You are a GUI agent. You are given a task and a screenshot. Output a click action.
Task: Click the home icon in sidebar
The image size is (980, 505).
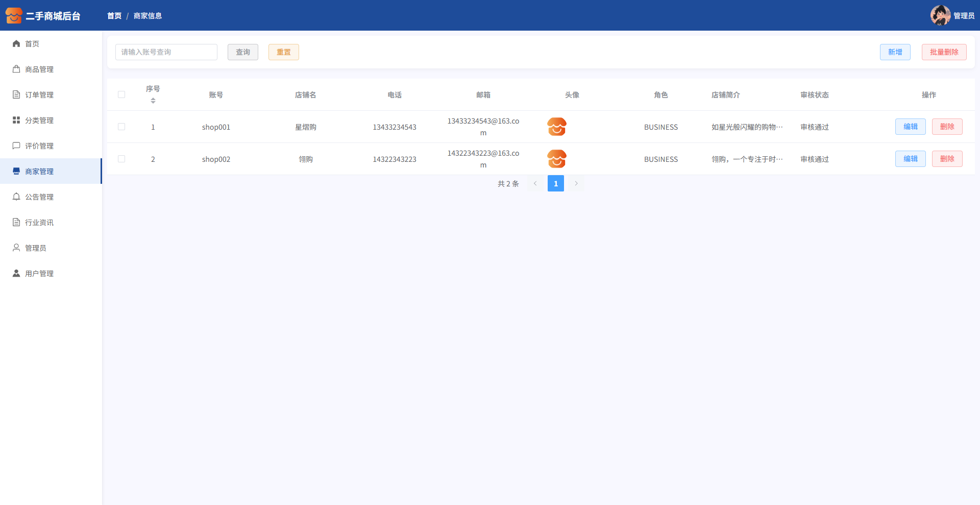(x=16, y=44)
